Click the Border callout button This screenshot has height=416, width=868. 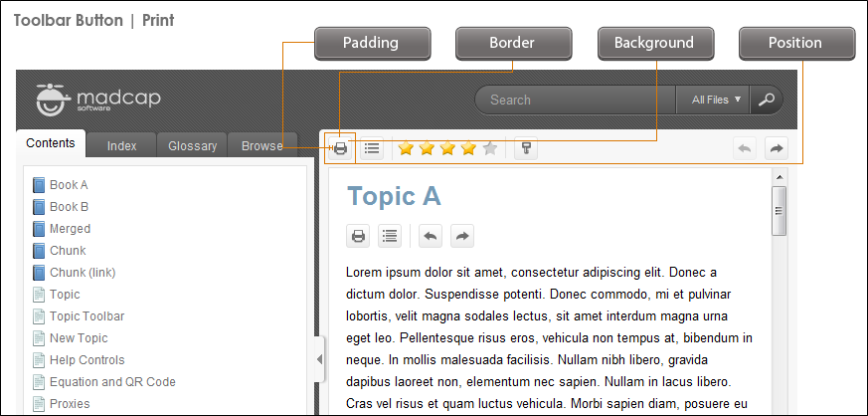pos(513,43)
